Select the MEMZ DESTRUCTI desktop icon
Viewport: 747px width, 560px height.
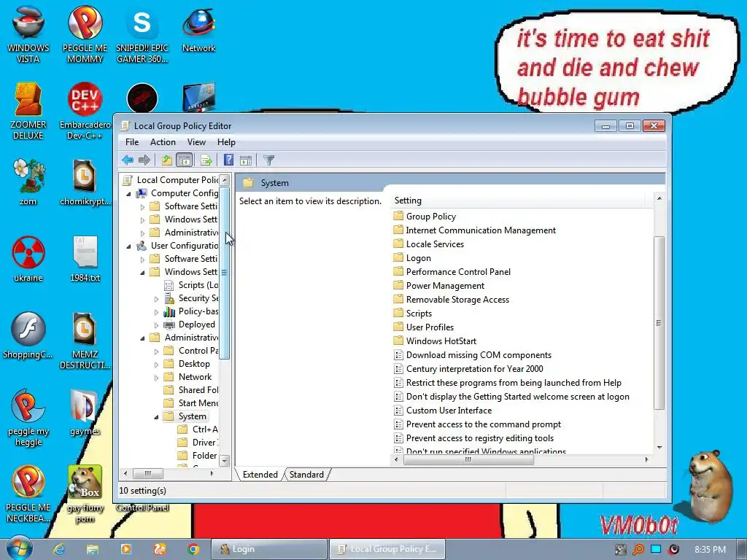pyautogui.click(x=85, y=341)
